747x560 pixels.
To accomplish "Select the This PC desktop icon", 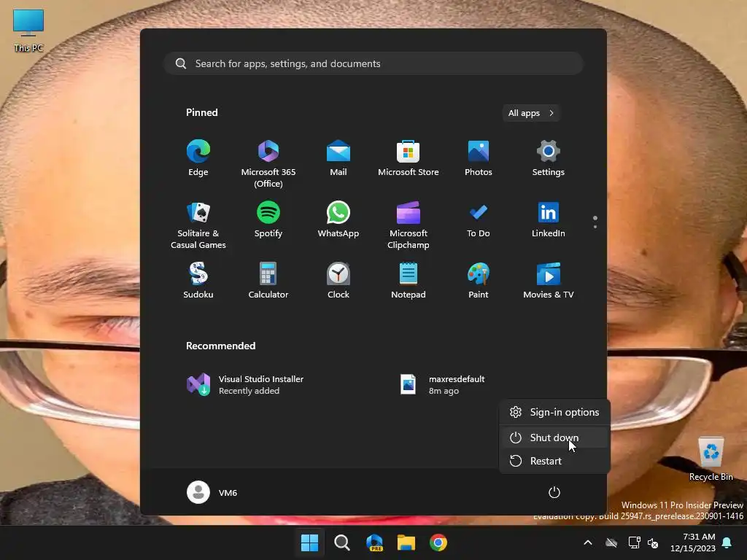I will point(28,31).
